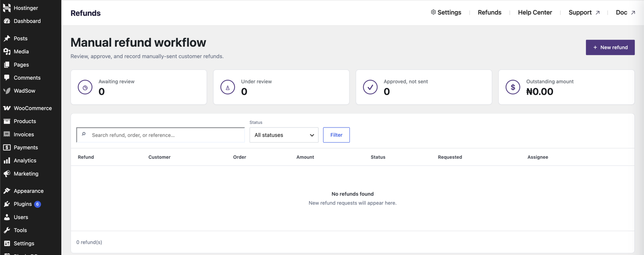Click the Support external link arrow
This screenshot has height=255, width=644.
point(598,13)
